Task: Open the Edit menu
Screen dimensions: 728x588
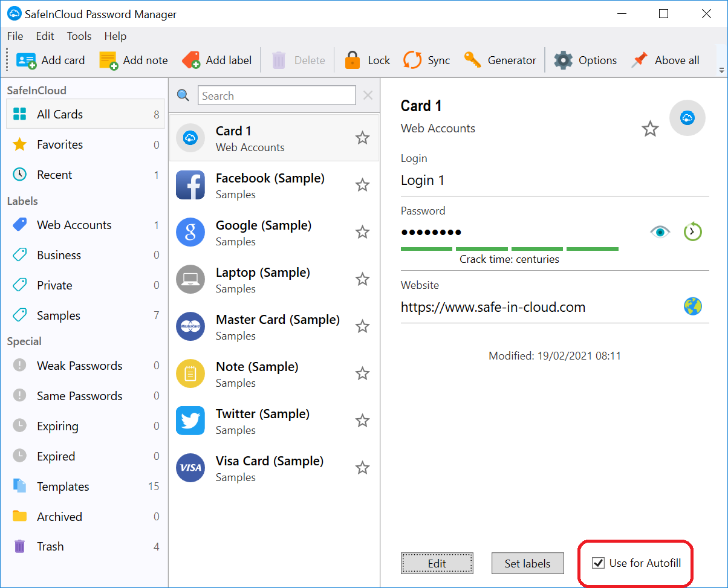Action: pos(45,36)
